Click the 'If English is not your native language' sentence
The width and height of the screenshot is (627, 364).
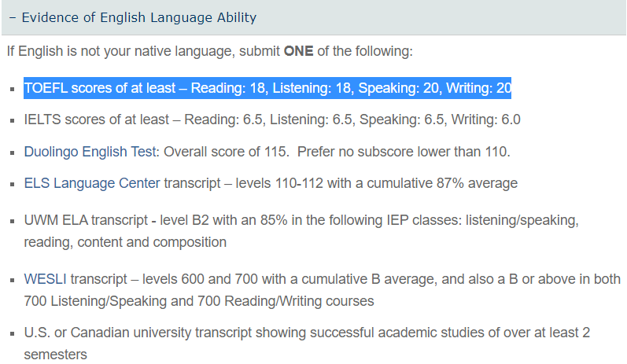209,51
